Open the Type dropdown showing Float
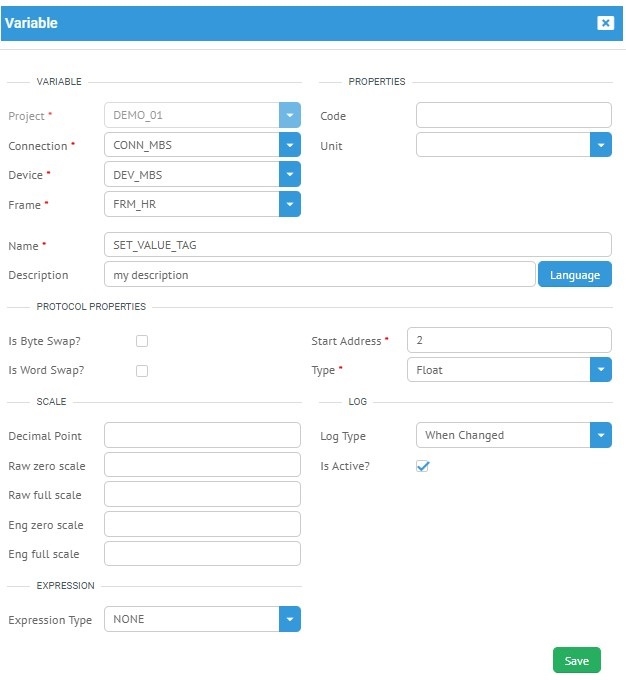The image size is (626, 680). (x=600, y=370)
